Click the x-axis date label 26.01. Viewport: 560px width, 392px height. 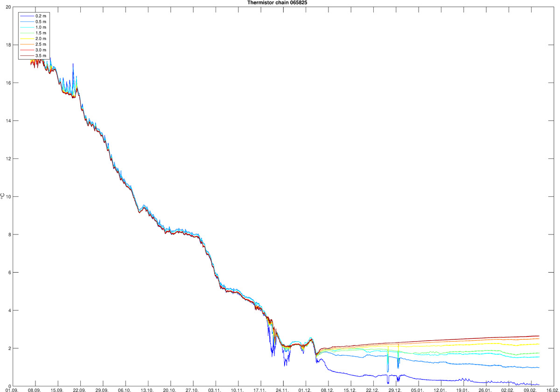pos(485,390)
